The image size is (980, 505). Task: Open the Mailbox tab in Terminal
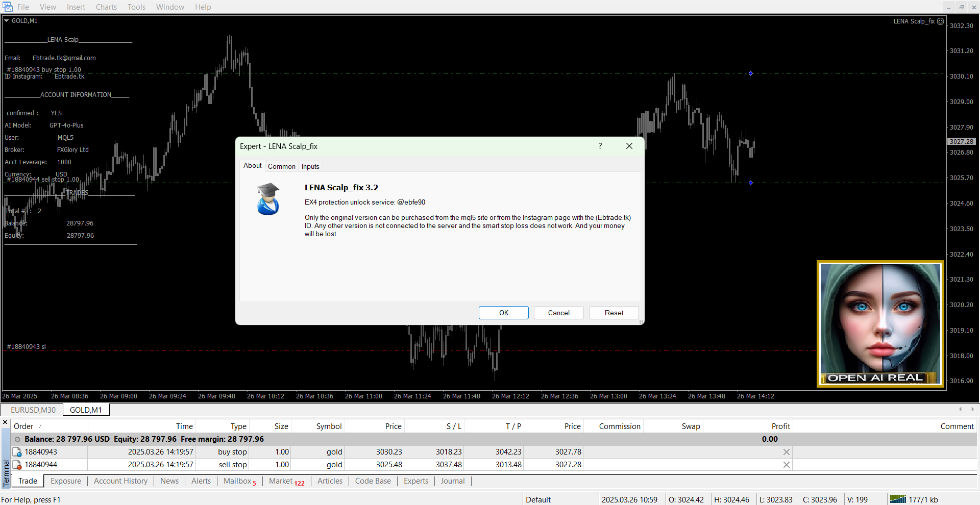coord(239,481)
